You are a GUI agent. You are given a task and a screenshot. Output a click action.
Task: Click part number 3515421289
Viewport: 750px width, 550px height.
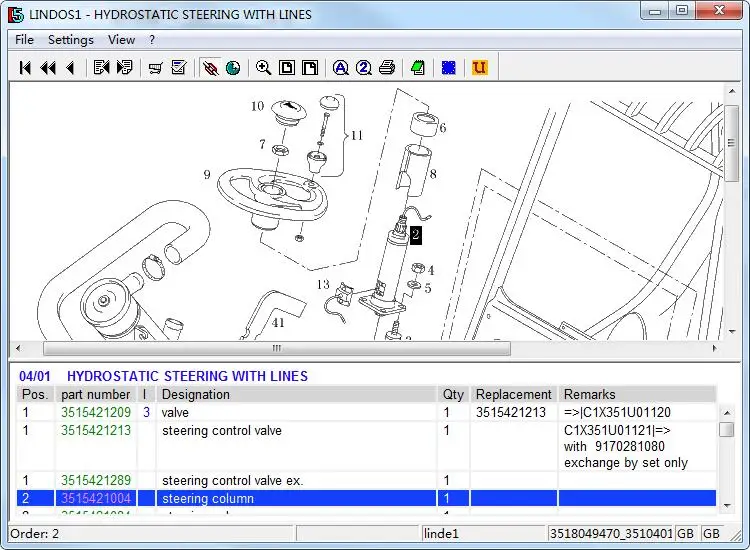pos(96,480)
